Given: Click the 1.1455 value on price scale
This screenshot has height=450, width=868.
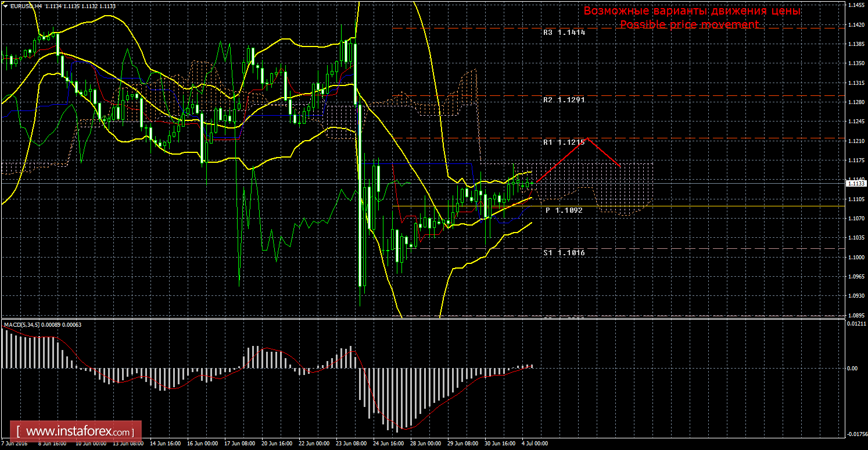Looking at the screenshot, I should point(855,5).
